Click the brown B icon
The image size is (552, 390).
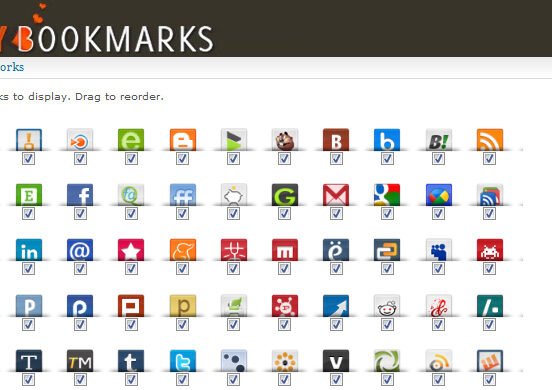point(336,140)
